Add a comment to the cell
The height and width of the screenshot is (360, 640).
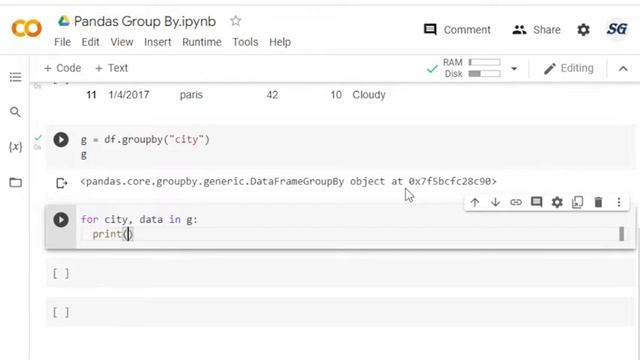pyautogui.click(x=536, y=202)
